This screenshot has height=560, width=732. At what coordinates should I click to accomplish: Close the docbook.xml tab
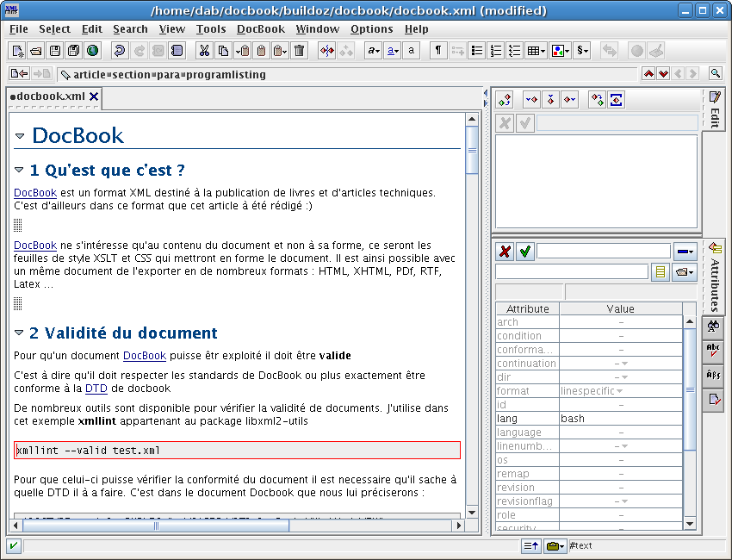pos(94,96)
